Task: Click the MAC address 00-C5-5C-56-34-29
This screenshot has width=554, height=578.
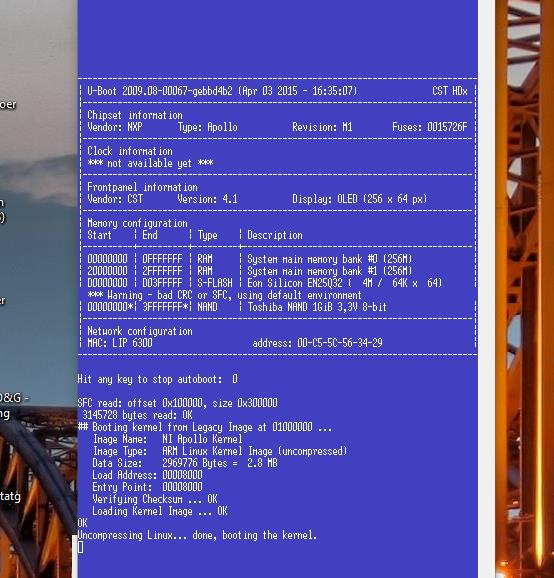Action: [339, 343]
